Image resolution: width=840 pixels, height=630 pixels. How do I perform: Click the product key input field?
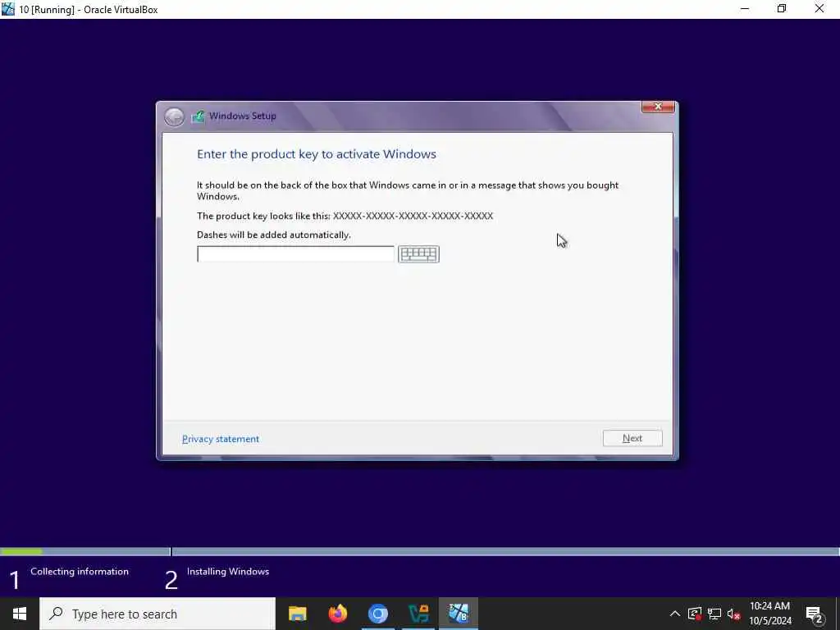click(295, 254)
